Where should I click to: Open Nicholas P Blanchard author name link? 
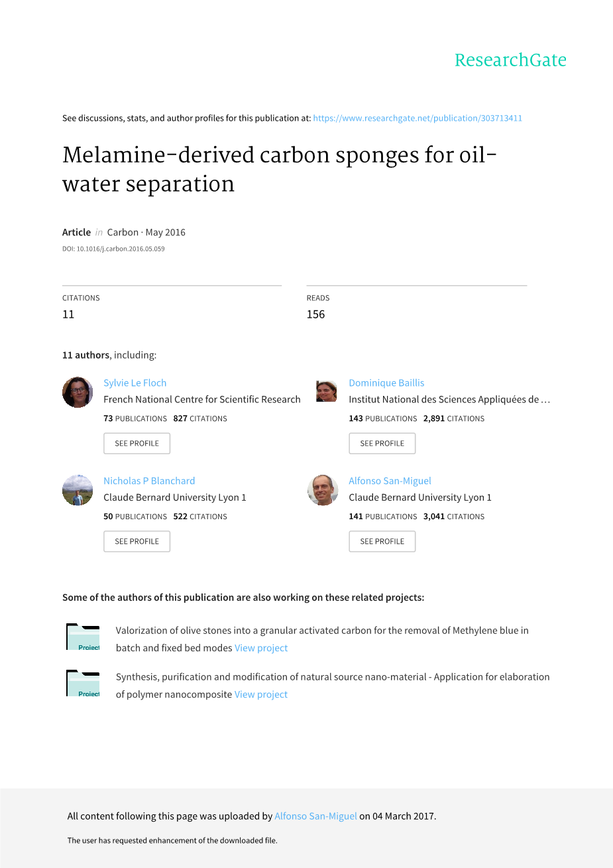(149, 481)
